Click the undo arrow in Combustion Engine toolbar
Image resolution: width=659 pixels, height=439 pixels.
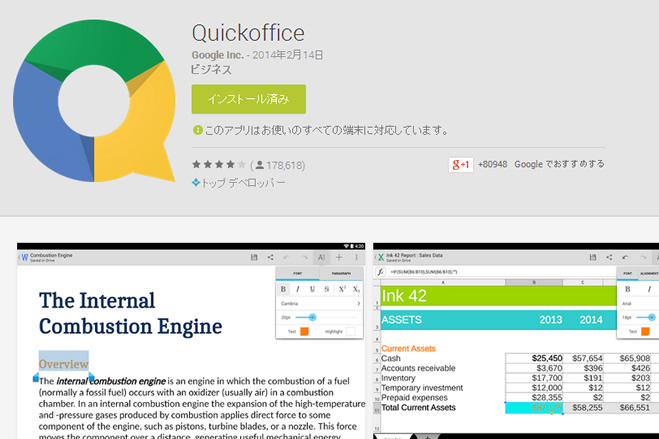tap(287, 257)
